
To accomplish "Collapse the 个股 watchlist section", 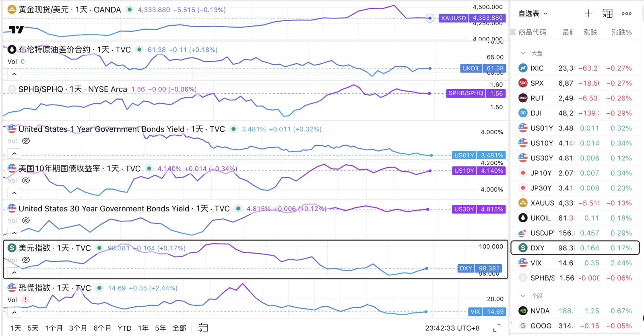I will [x=523, y=296].
